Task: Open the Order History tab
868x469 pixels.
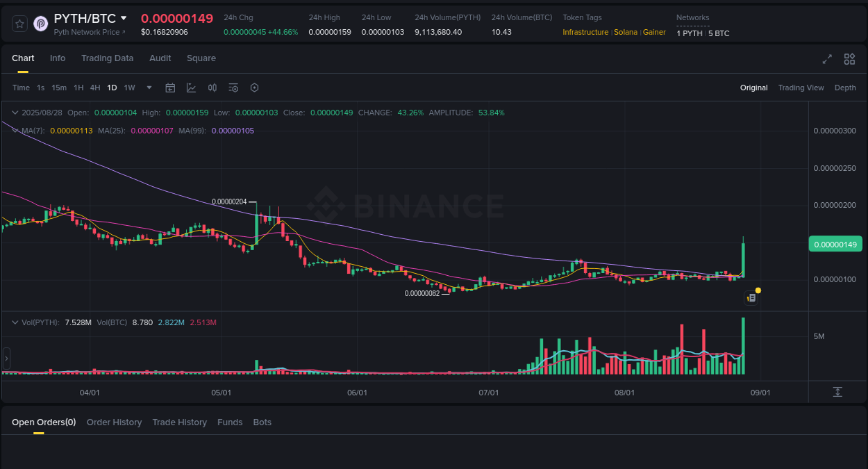Action: coord(114,422)
